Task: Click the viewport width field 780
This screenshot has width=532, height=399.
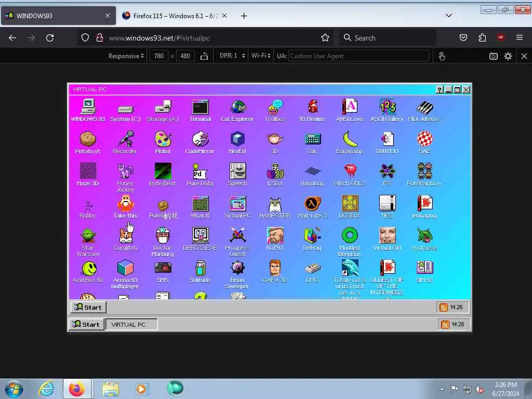Action: point(159,56)
